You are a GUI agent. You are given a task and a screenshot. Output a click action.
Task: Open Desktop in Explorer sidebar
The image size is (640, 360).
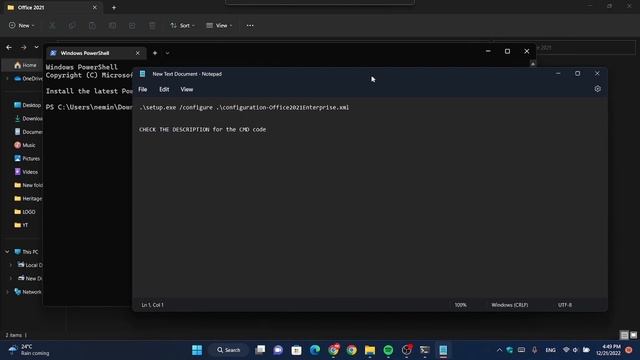coord(27,105)
